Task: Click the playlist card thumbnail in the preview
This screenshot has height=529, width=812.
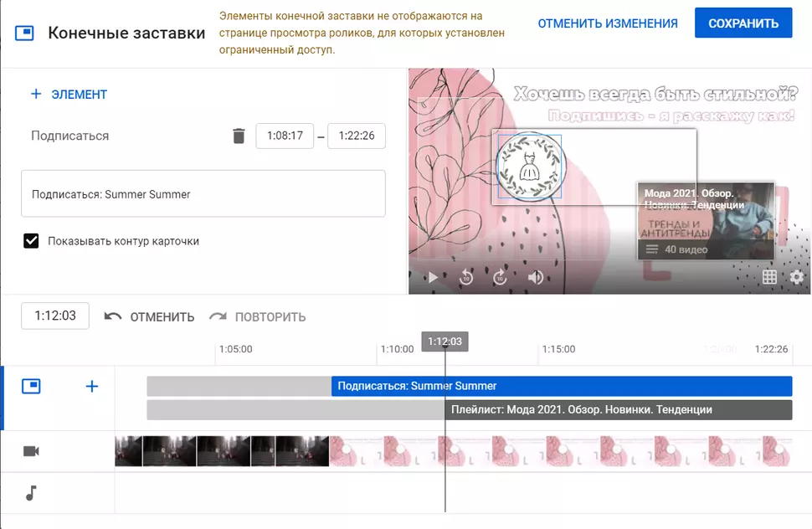Action: point(705,221)
